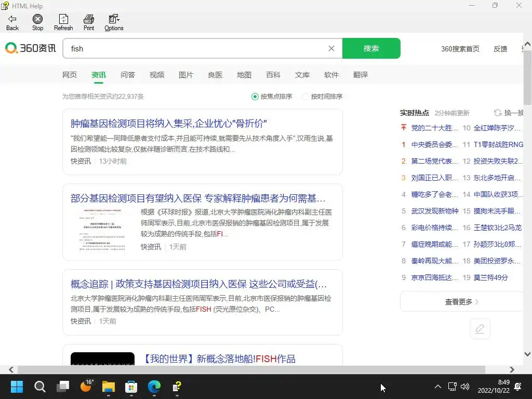The width and height of the screenshot is (532, 399).
Task: Click the pencil feedback icon
Action: [480, 329]
